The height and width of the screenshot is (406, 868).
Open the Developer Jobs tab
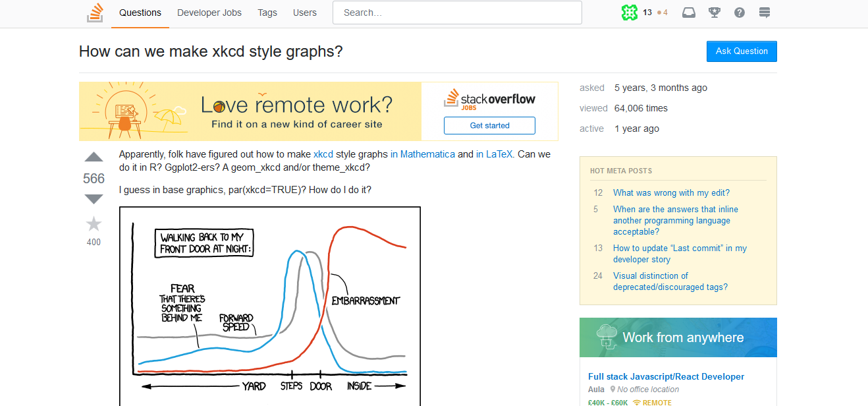coord(209,13)
